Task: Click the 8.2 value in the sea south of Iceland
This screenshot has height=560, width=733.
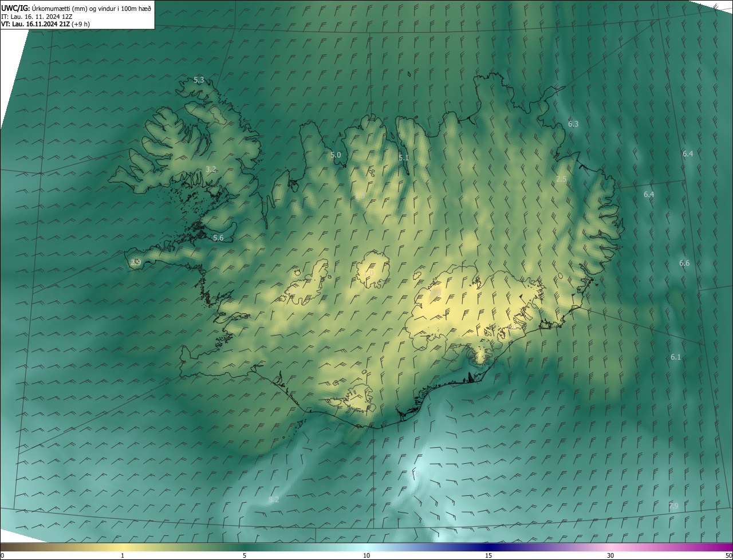Action: click(x=274, y=499)
